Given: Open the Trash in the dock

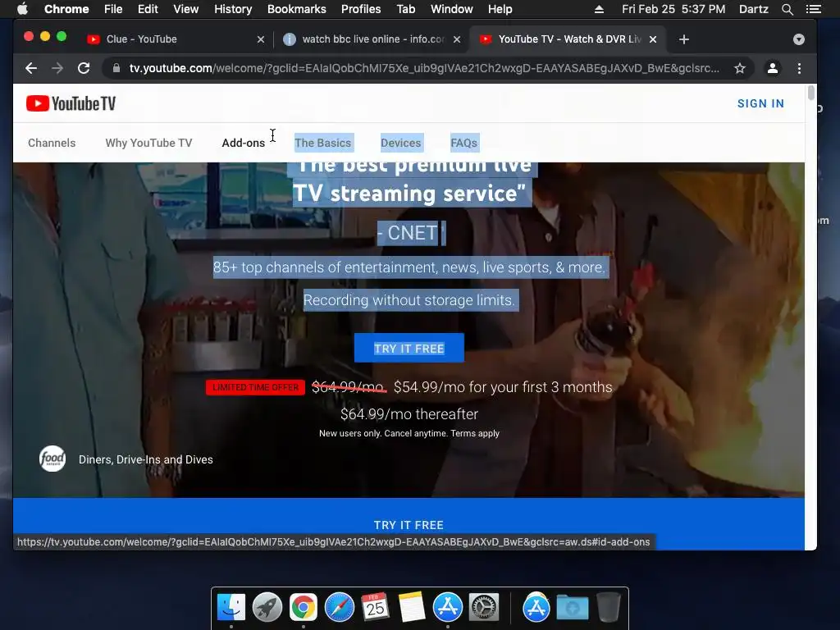Looking at the screenshot, I should [x=608, y=608].
